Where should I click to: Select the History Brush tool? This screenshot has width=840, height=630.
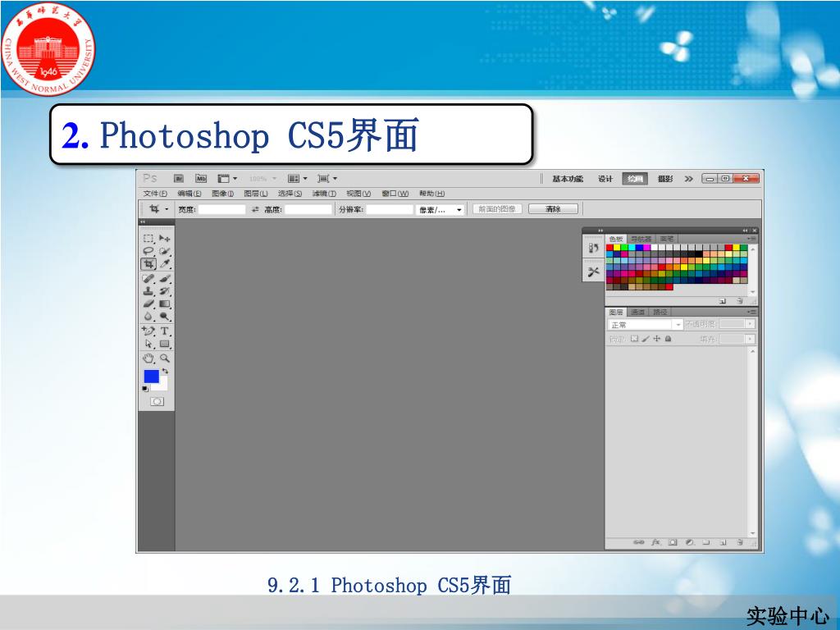pyautogui.click(x=164, y=291)
